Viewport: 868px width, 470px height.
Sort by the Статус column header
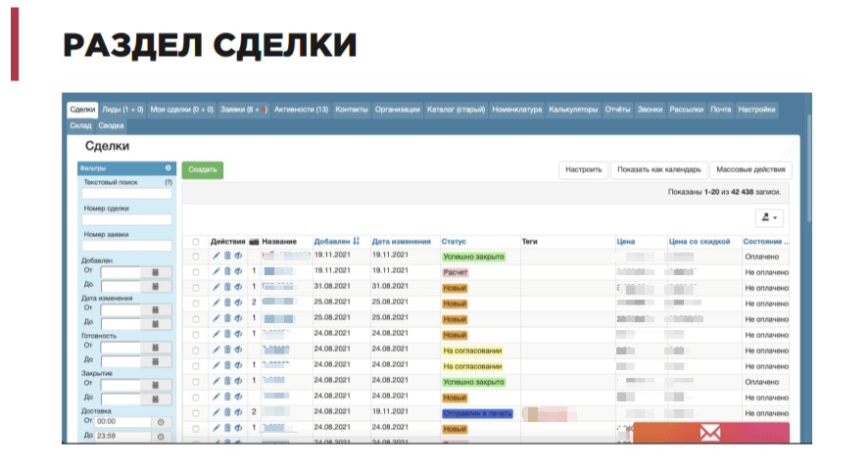coord(454,242)
